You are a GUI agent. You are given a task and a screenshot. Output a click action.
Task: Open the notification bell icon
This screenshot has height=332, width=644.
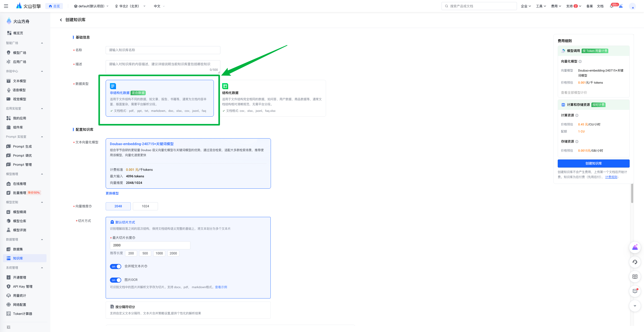[x=611, y=6]
